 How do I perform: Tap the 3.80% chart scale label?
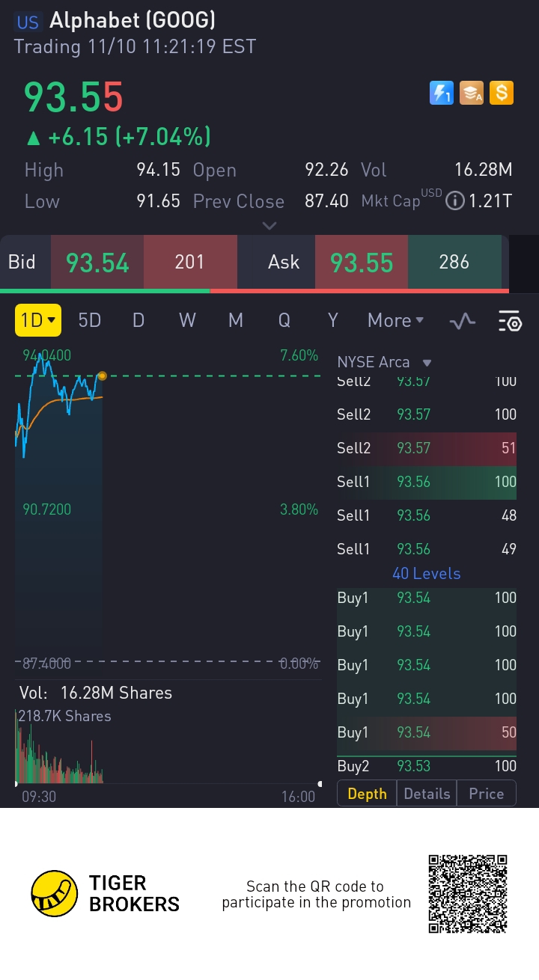[299, 509]
